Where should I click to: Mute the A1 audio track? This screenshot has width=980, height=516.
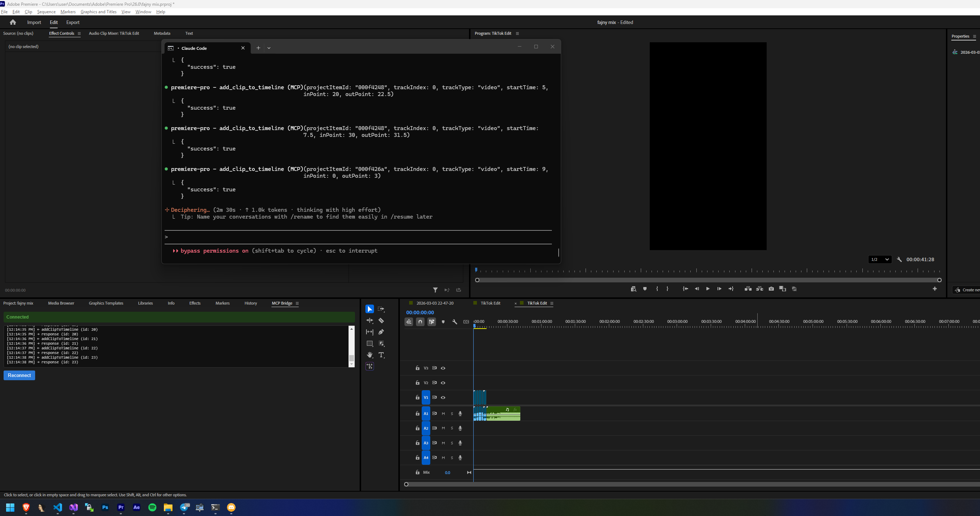coord(443,413)
